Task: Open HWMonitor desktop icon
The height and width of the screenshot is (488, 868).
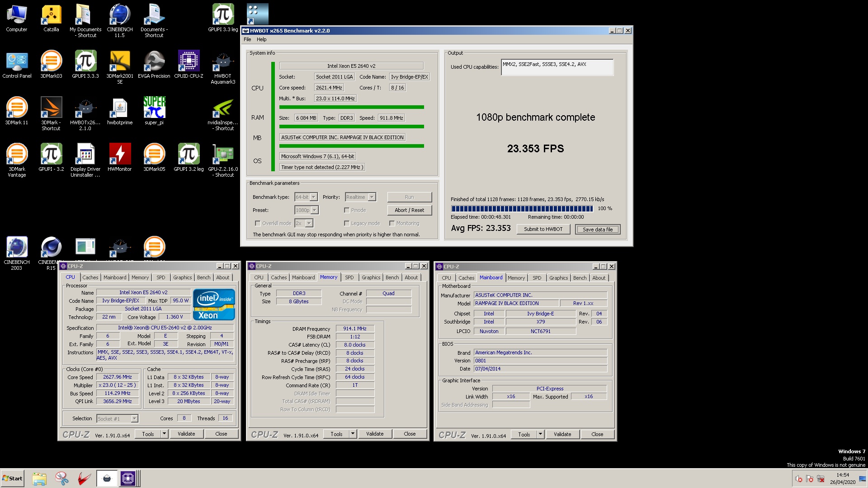Action: [x=120, y=157]
